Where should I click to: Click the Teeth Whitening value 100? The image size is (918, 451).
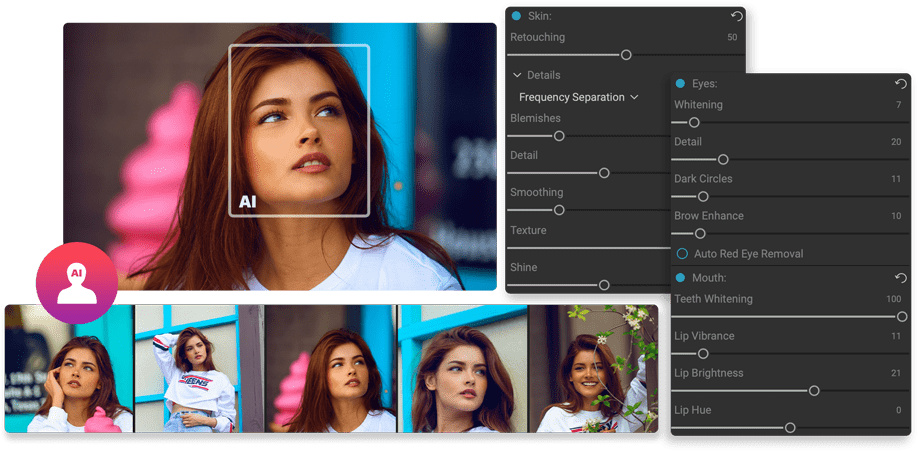pos(893,299)
